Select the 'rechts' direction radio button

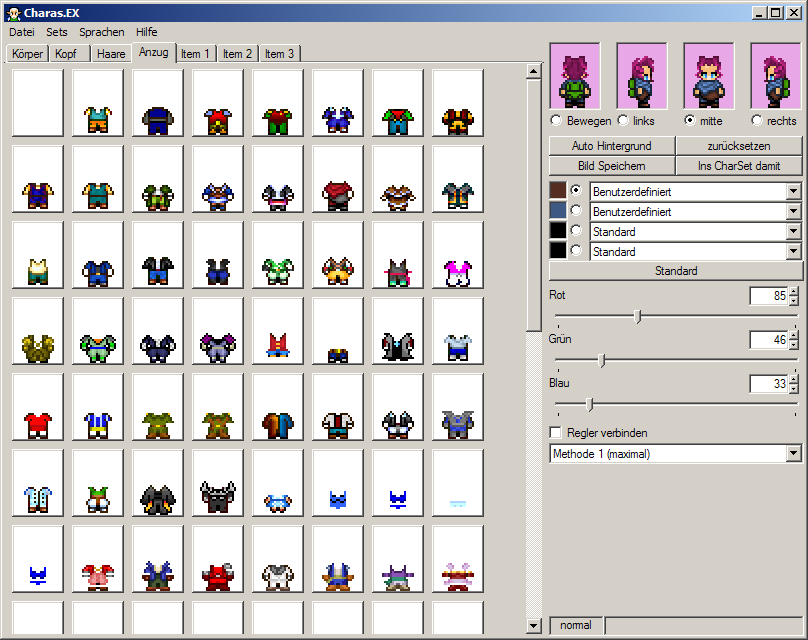(x=757, y=121)
